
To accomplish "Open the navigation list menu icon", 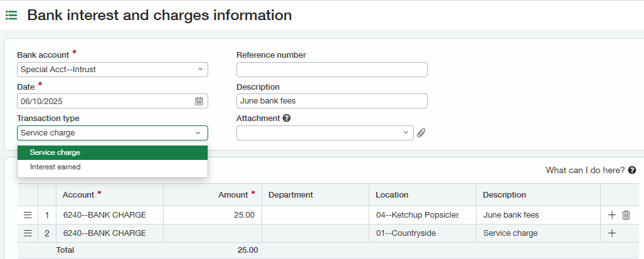I will coord(11,16).
